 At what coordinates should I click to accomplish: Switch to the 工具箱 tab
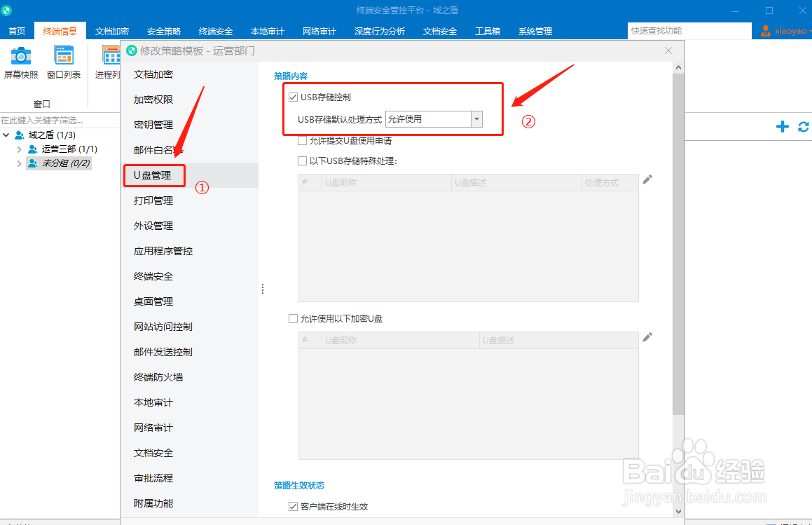[488, 31]
